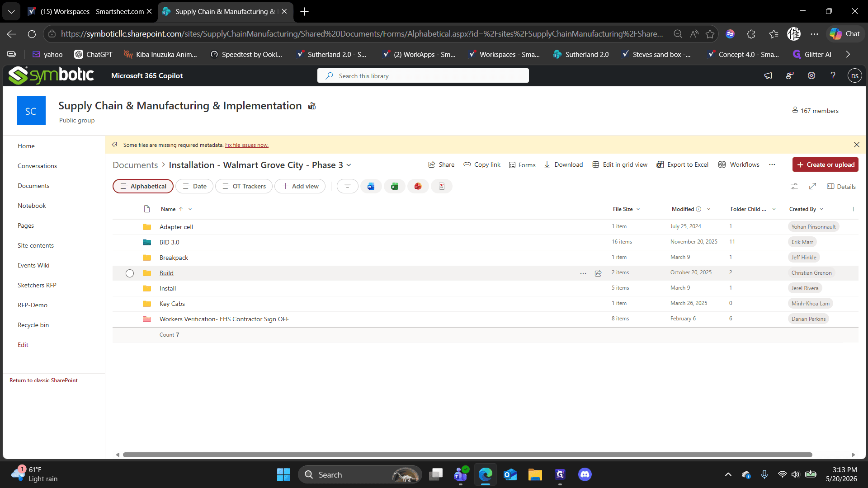
Task: Select the Build row radio circle
Action: click(130, 273)
